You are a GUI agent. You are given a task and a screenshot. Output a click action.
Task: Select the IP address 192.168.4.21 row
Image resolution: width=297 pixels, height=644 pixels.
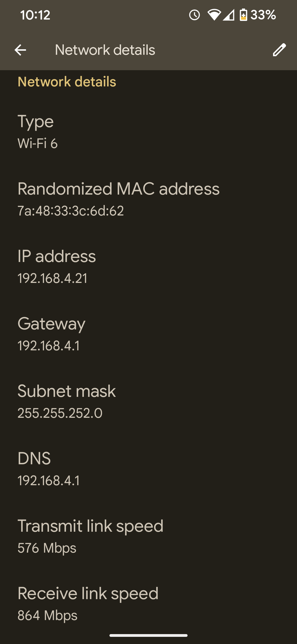pyautogui.click(x=148, y=267)
